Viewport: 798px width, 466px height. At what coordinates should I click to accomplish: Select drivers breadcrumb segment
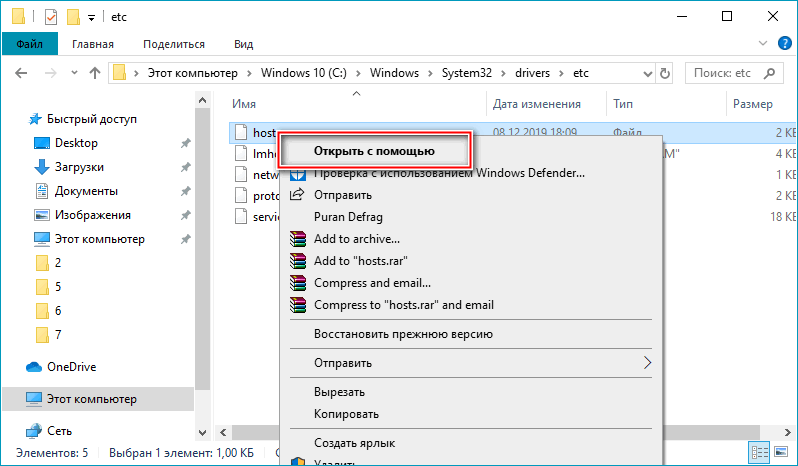[x=532, y=73]
